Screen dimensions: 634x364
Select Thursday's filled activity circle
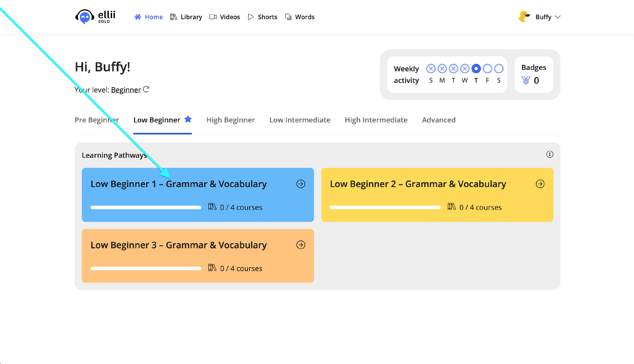pyautogui.click(x=476, y=68)
